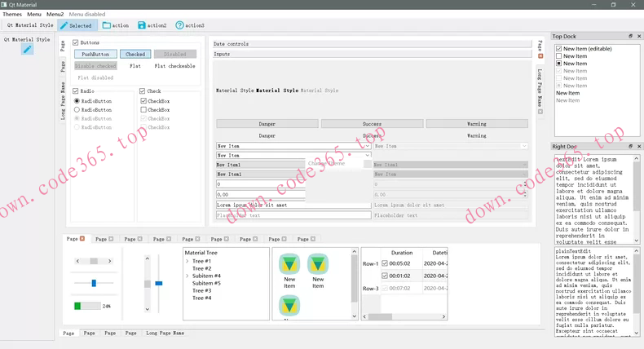Switch to the bottom Long Page Name tab
The image size is (644, 349).
[x=165, y=333]
